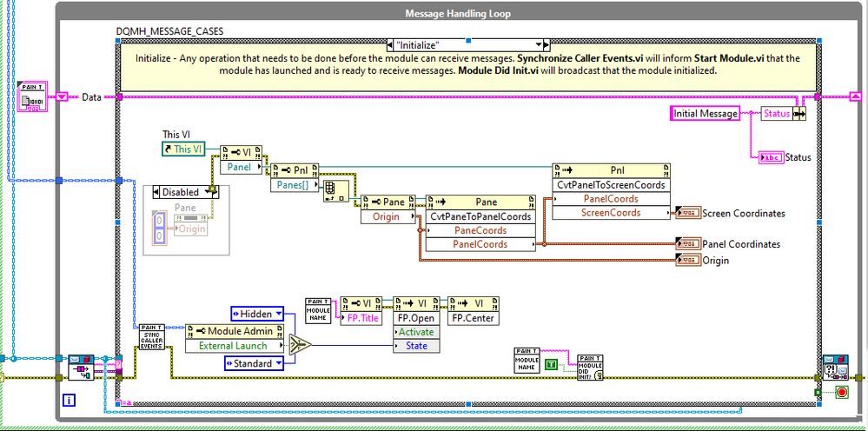Select Module Name subVI near FP.Title
868x431 pixels.
318,309
